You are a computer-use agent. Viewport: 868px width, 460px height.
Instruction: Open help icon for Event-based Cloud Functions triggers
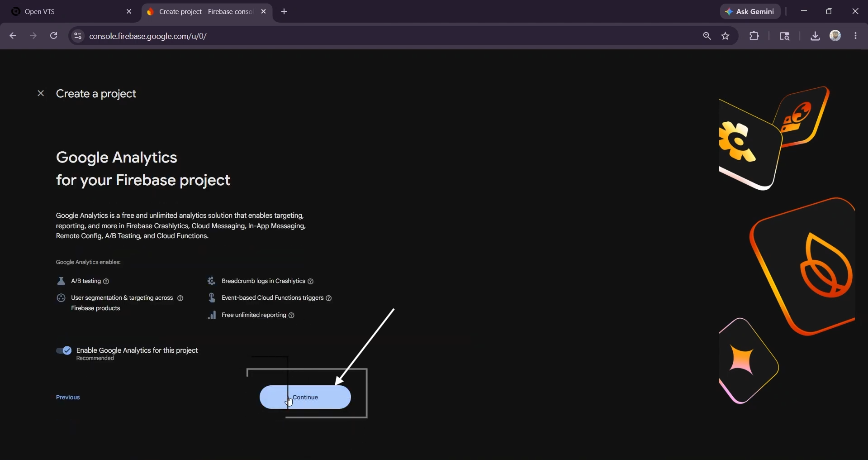click(x=329, y=298)
